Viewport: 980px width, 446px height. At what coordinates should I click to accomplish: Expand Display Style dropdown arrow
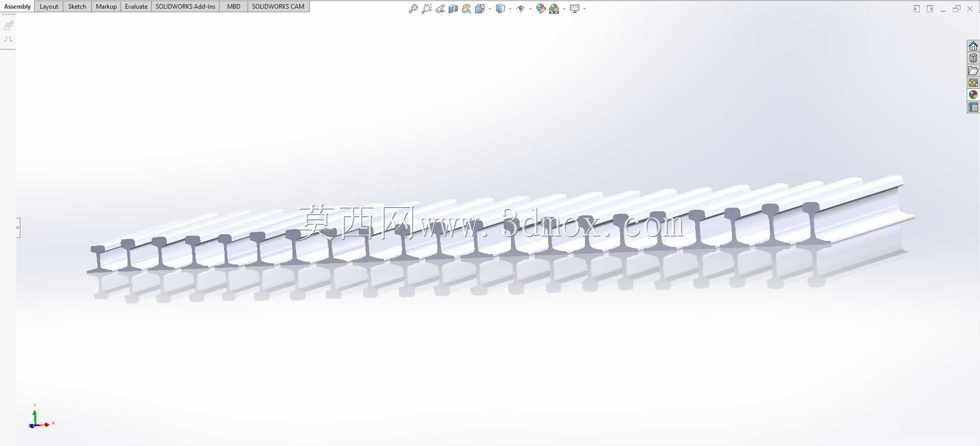click(510, 9)
